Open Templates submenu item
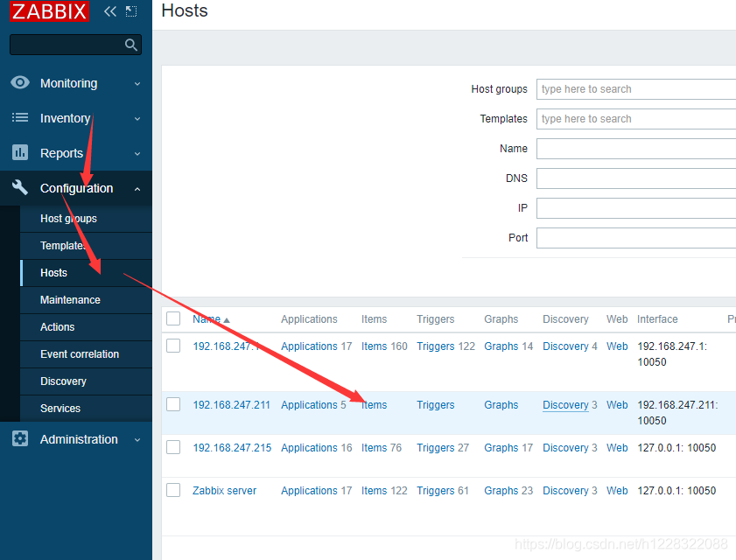This screenshot has height=560, width=736. tap(86, 246)
